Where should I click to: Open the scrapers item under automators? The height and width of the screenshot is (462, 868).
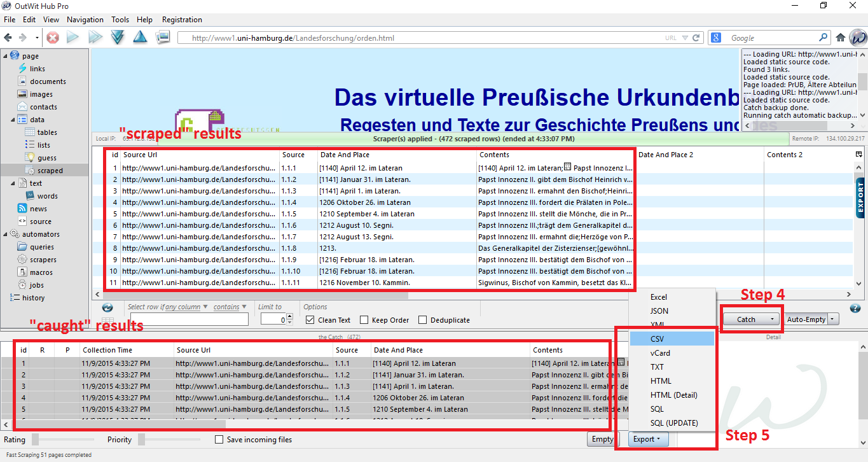[x=43, y=260]
